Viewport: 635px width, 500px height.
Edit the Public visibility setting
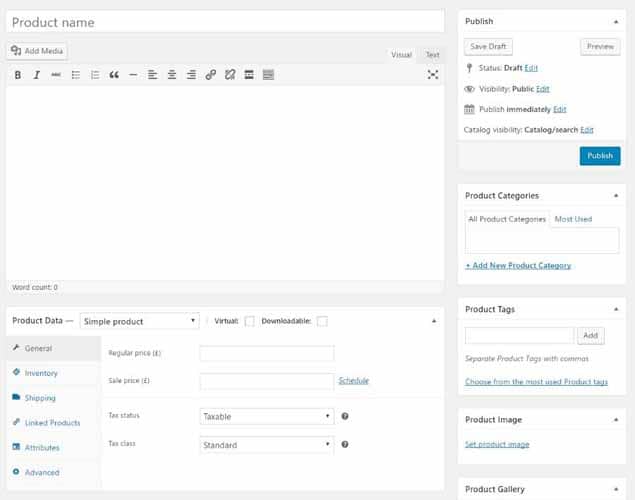click(543, 89)
